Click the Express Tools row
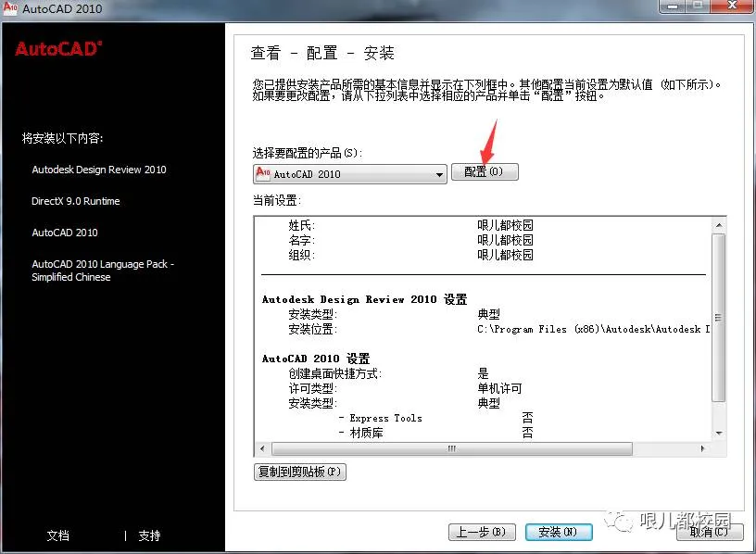Image resolution: width=756 pixels, height=554 pixels. click(x=435, y=418)
